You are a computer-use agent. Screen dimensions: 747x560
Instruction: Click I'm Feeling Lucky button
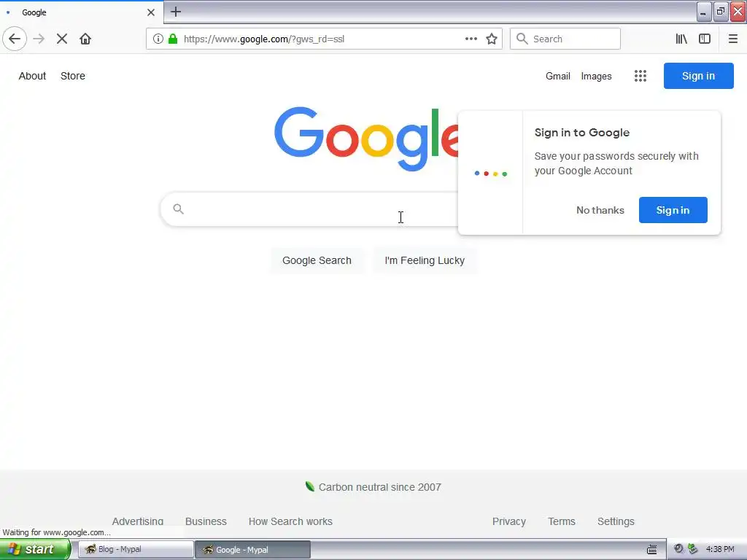click(425, 260)
